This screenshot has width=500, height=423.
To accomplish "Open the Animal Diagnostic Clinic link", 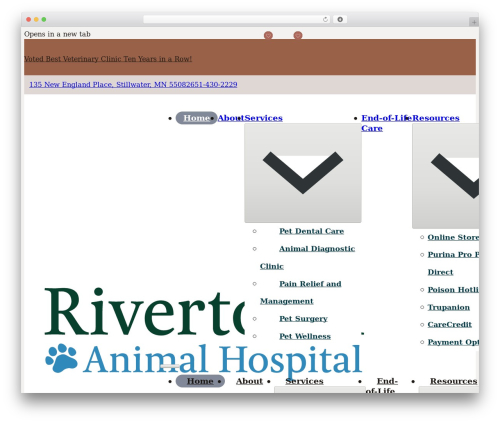I will pos(307,257).
